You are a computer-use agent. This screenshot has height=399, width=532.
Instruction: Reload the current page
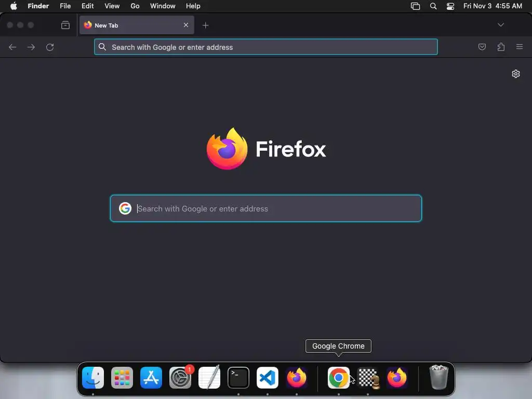click(50, 47)
